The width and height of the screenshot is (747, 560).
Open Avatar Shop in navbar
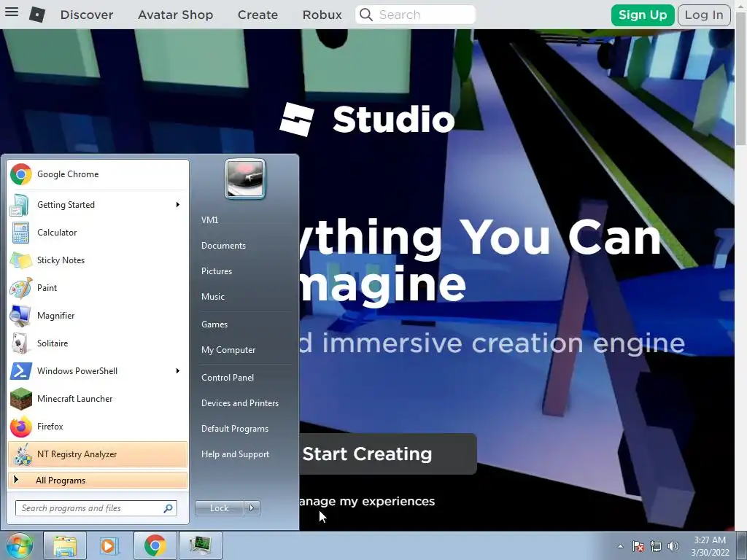point(175,15)
